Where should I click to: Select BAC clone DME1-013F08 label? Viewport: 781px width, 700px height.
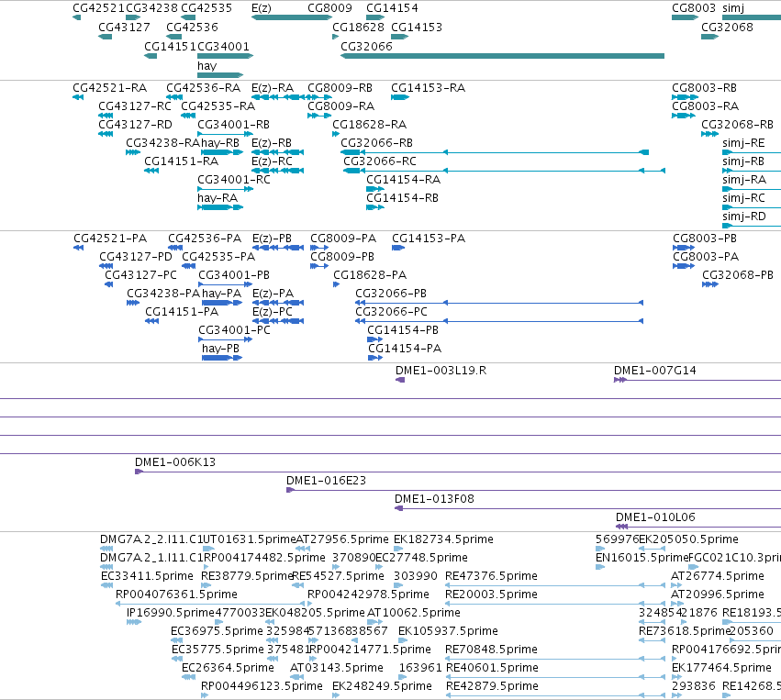tap(434, 499)
